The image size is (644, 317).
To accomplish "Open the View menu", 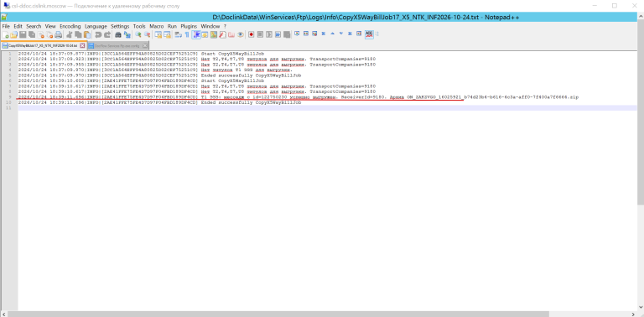I will (x=50, y=26).
